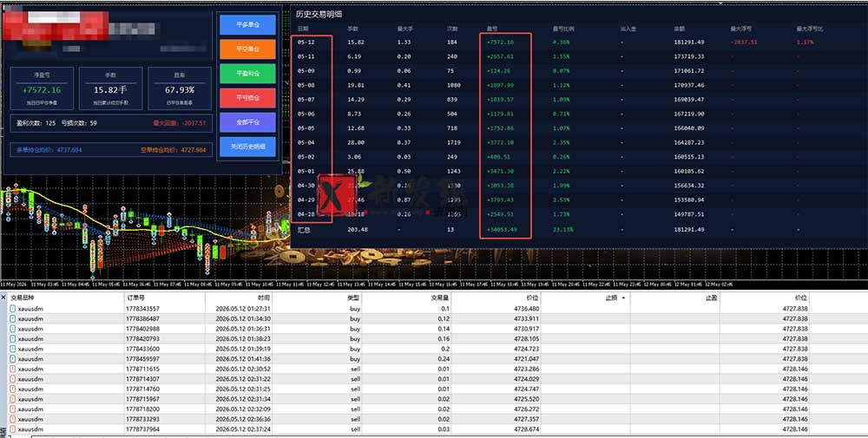Click the net profit value +7572.16 card
The width and height of the screenshot is (868, 438).
point(42,88)
